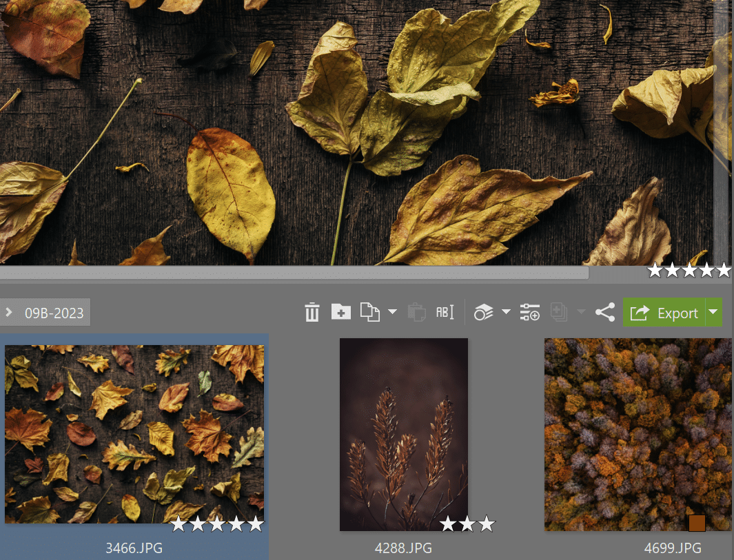
Task: Click the Copy files icon
Action: point(371,313)
